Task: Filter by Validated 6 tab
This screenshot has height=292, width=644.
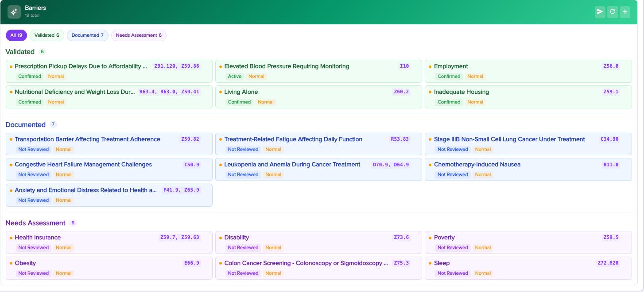Action: [x=47, y=35]
